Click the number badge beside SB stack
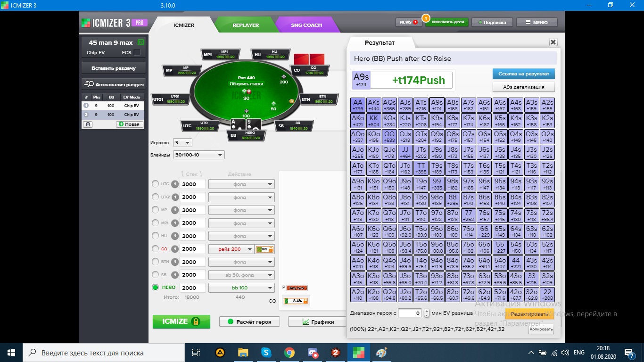Image resolution: width=644 pixels, height=362 pixels. (175, 275)
